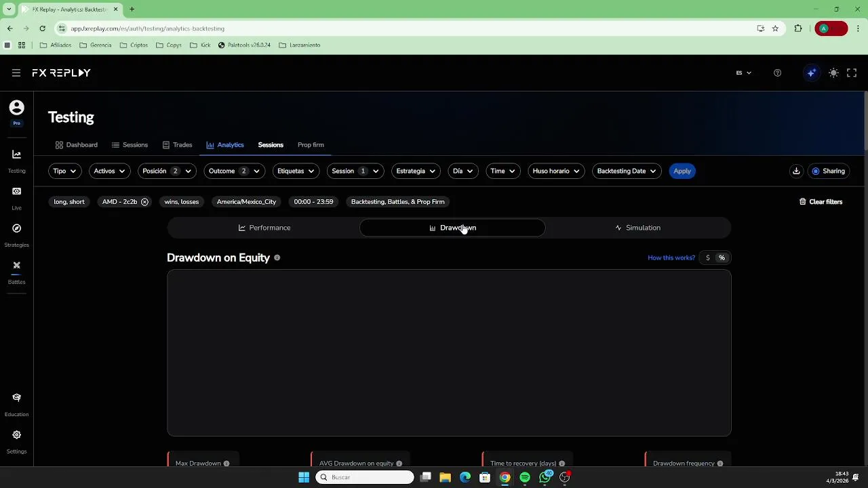The height and width of the screenshot is (488, 868).
Task: Open File Explorer from the taskbar
Action: pyautogui.click(x=445, y=477)
